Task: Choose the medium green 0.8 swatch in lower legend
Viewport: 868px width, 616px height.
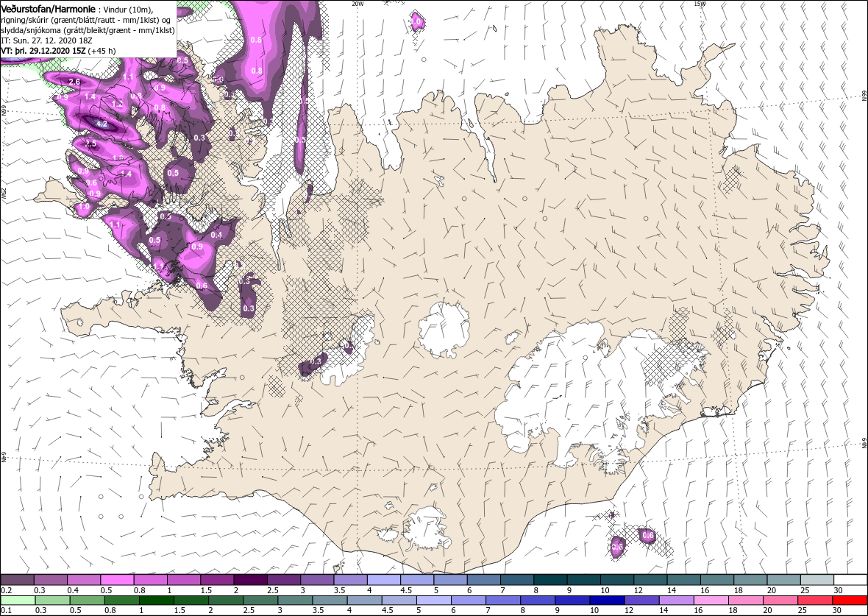Action: click(122, 601)
